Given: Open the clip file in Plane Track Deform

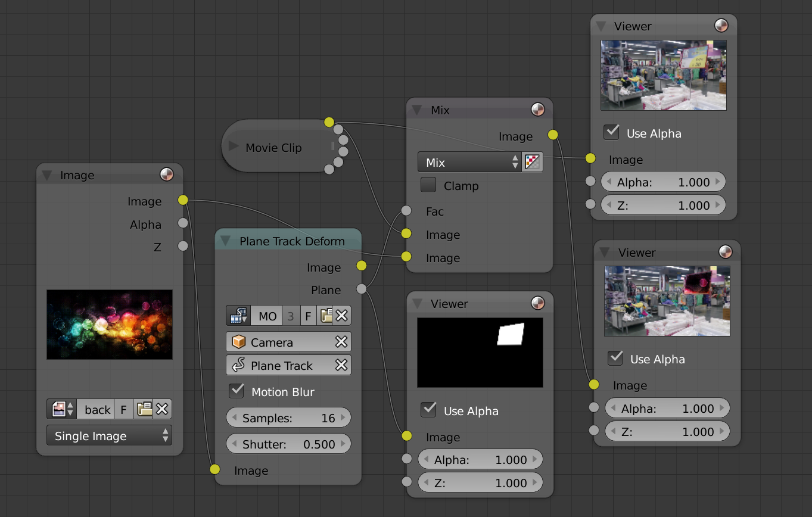Looking at the screenshot, I should (325, 316).
